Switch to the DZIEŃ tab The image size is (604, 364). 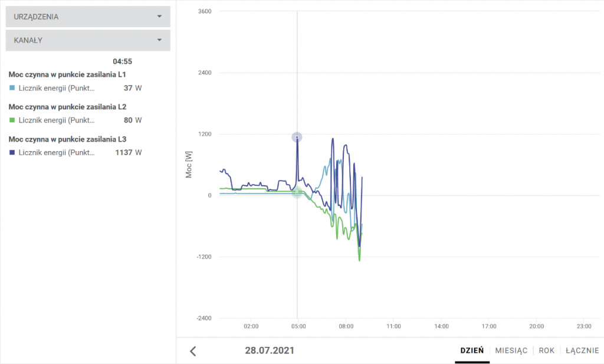[472, 350]
